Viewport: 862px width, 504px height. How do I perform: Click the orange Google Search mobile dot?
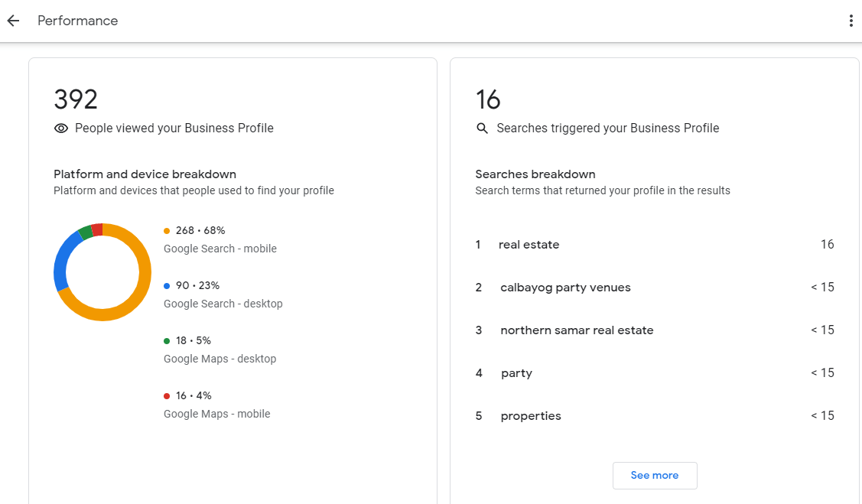pyautogui.click(x=167, y=230)
